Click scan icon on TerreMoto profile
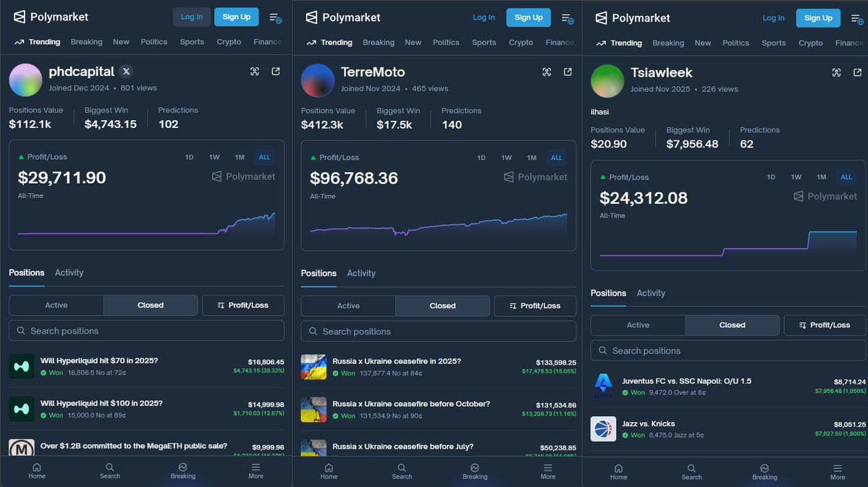Image resolution: width=868 pixels, height=487 pixels. [547, 72]
